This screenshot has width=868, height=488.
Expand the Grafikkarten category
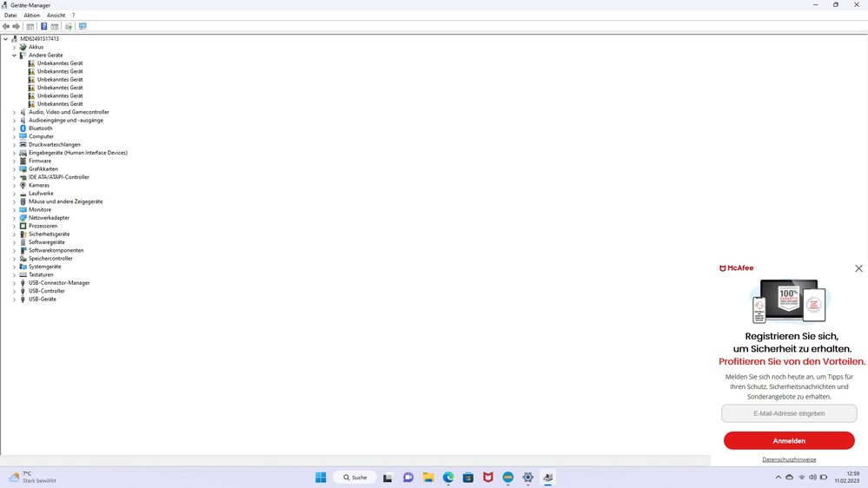(x=14, y=169)
